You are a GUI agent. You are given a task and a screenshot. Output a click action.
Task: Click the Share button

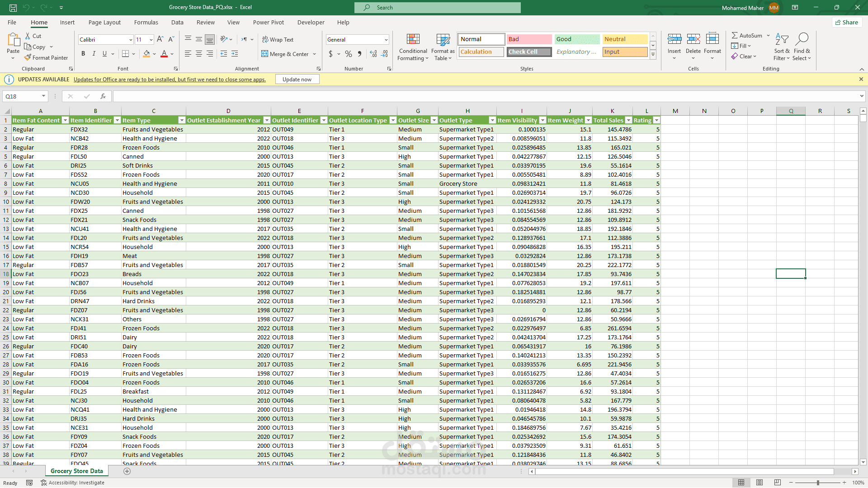pos(847,22)
